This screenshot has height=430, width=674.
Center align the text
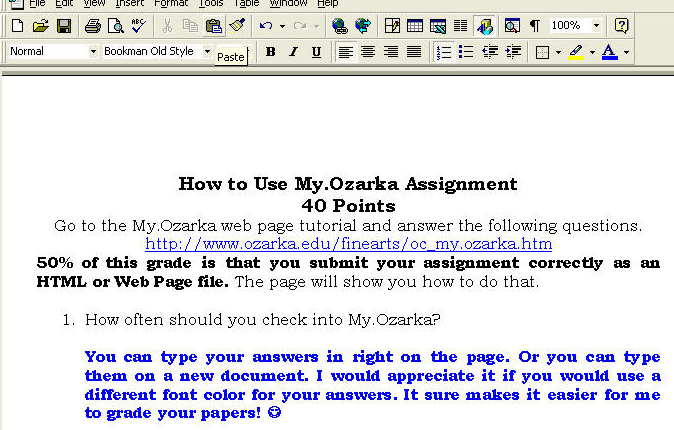[368, 52]
